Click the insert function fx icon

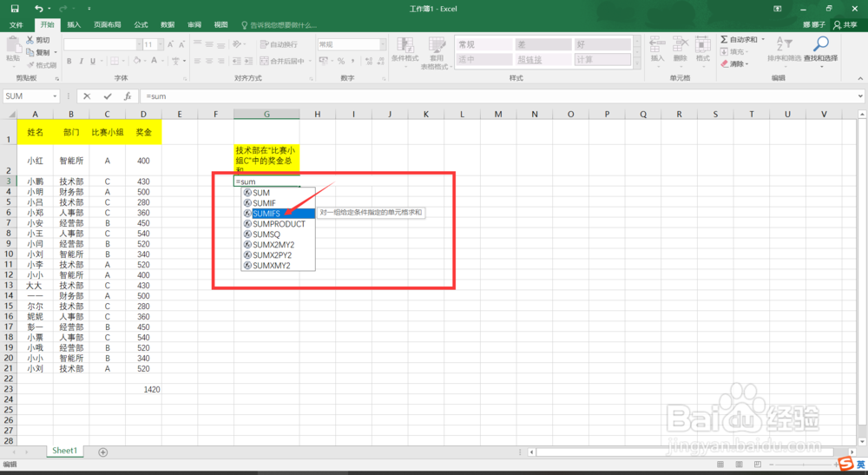128,96
